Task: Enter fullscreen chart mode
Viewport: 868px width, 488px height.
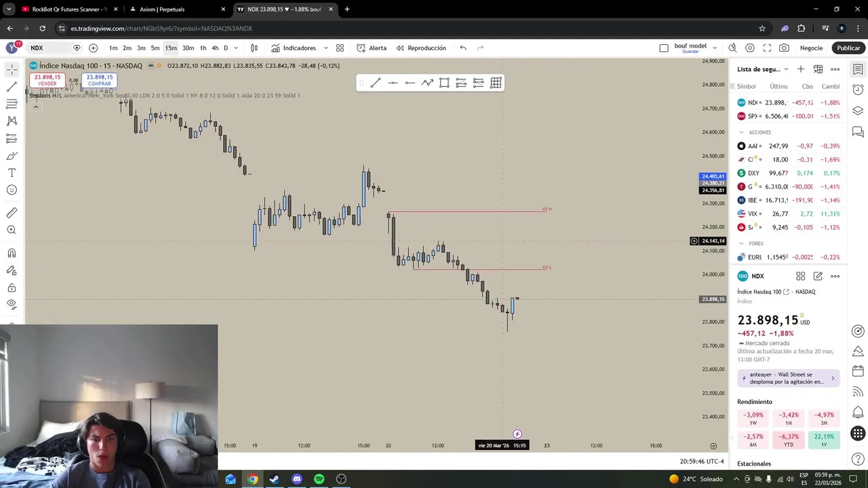Action: tap(767, 48)
